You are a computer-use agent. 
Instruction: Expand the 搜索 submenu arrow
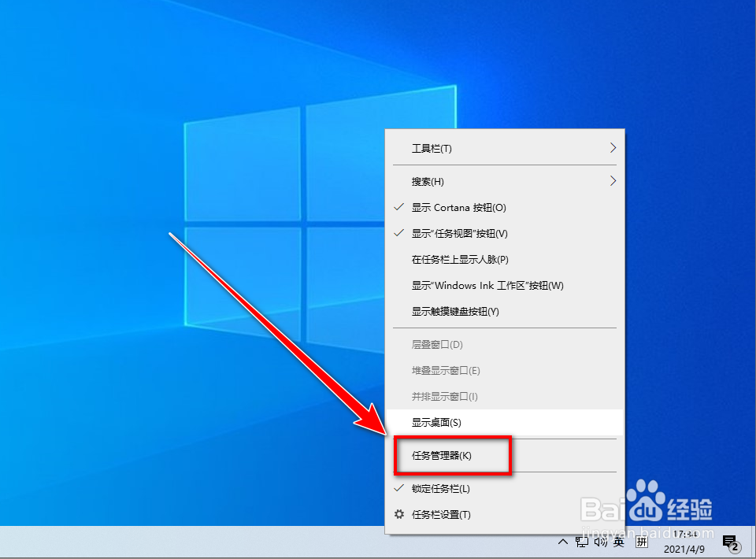613,180
